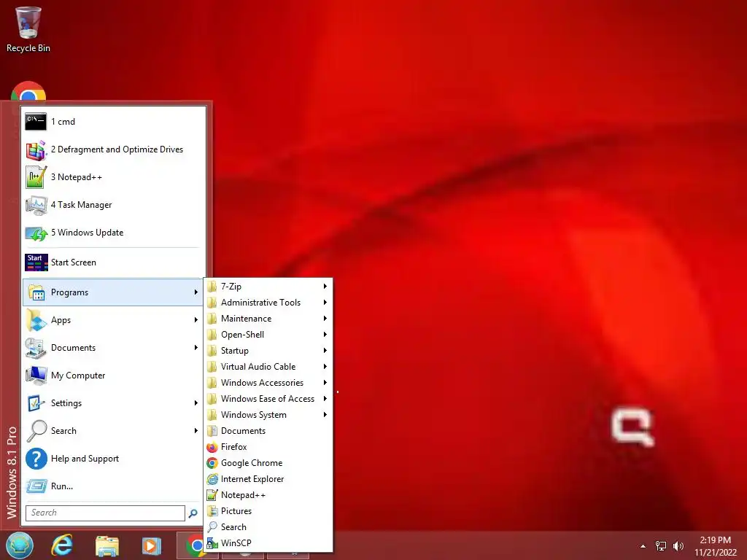Expand the Windows Accessories arrow
The width and height of the screenshot is (747, 560).
tap(325, 383)
